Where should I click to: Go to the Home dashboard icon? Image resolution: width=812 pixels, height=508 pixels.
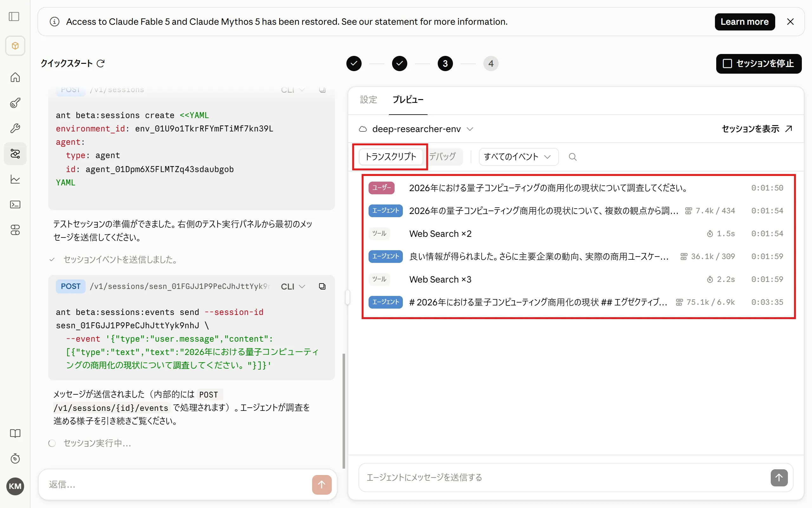(x=15, y=77)
